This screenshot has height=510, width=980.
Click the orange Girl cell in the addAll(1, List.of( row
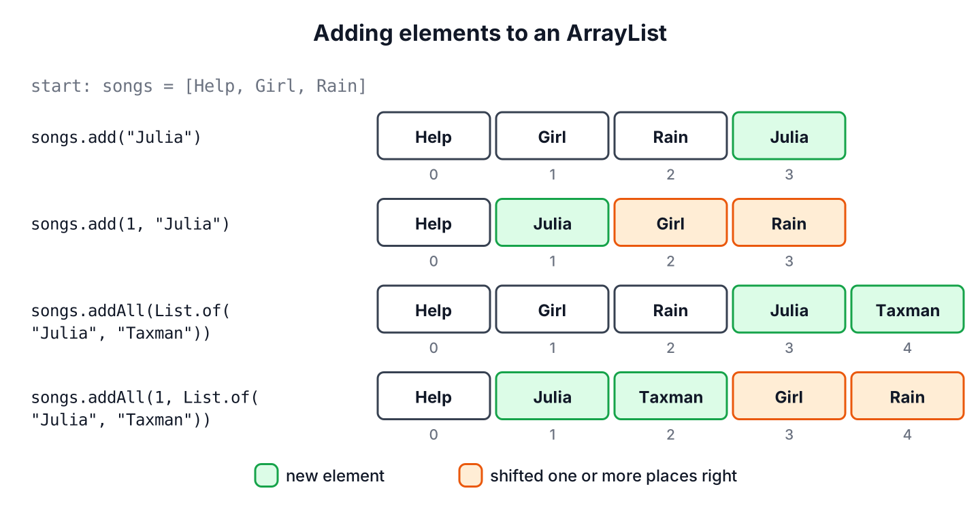coord(789,396)
